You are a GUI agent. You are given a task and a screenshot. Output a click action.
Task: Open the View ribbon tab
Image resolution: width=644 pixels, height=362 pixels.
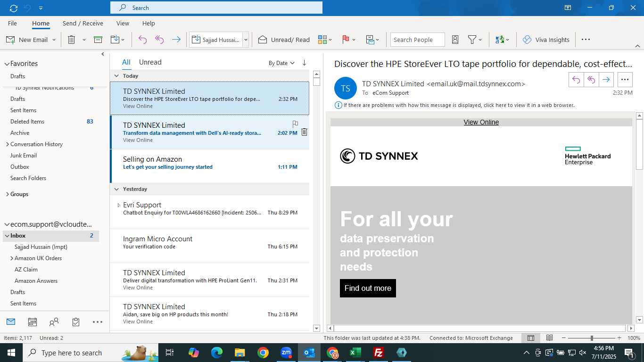pyautogui.click(x=123, y=23)
